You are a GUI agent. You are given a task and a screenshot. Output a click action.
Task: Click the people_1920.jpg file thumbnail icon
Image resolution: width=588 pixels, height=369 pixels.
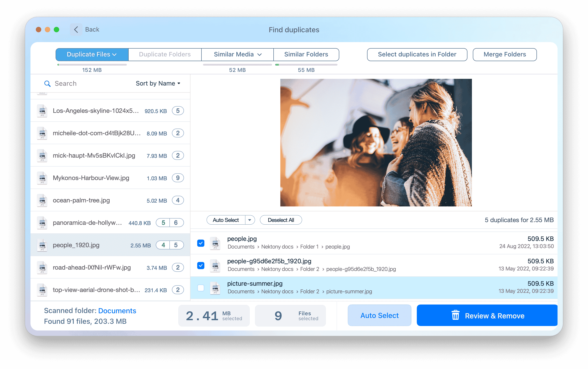pyautogui.click(x=43, y=245)
